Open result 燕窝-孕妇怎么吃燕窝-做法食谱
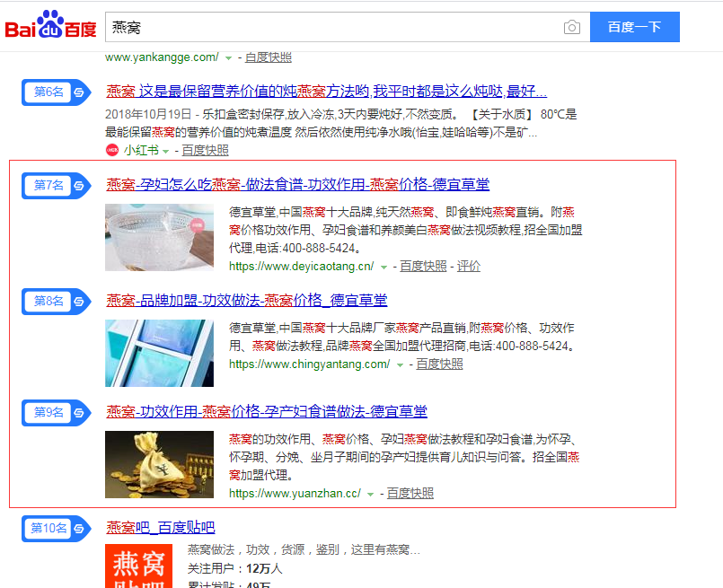 pyautogui.click(x=298, y=185)
